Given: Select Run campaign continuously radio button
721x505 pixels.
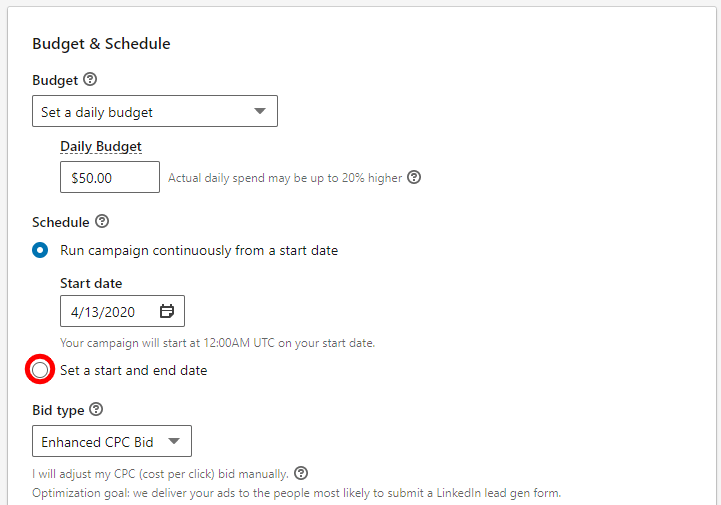Looking at the screenshot, I should (x=40, y=250).
